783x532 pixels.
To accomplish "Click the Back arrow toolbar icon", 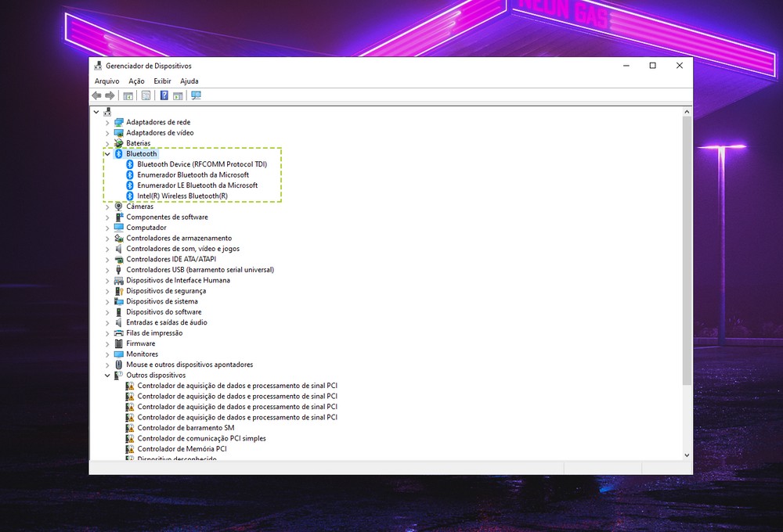I will click(x=97, y=95).
